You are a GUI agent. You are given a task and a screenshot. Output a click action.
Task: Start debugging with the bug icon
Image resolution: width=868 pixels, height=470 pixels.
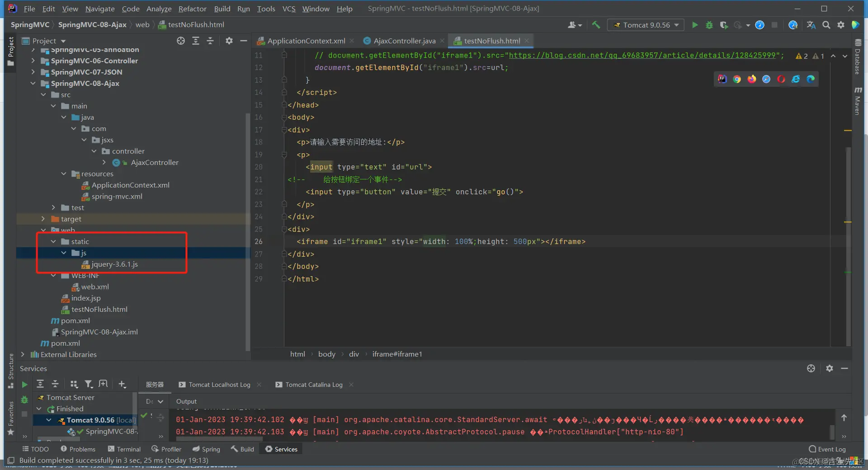tap(709, 25)
